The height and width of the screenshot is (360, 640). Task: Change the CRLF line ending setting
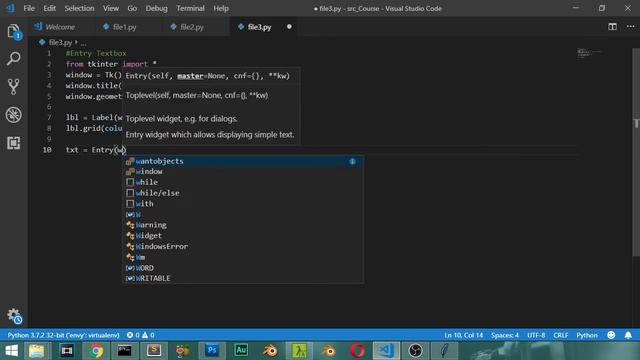click(x=560, y=335)
